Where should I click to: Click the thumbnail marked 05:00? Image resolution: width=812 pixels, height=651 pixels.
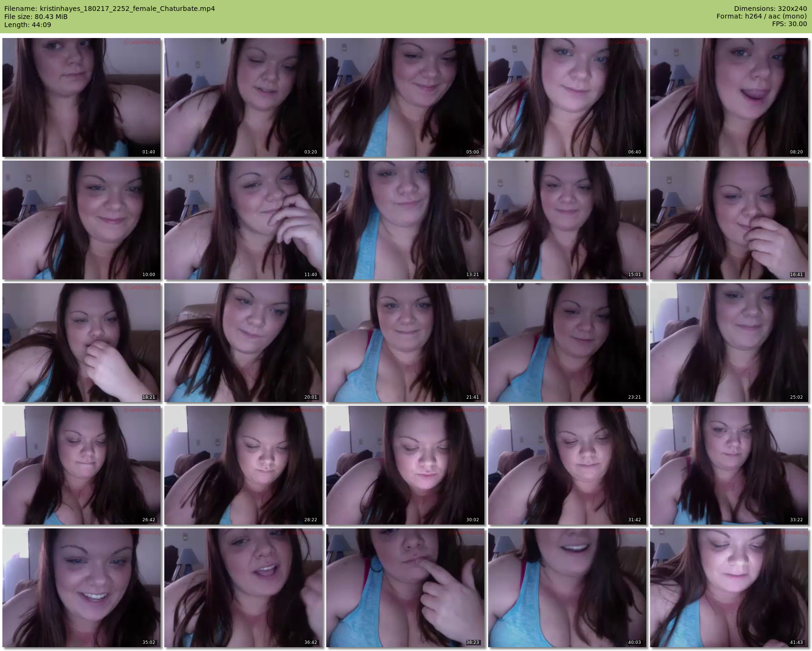(x=406, y=97)
